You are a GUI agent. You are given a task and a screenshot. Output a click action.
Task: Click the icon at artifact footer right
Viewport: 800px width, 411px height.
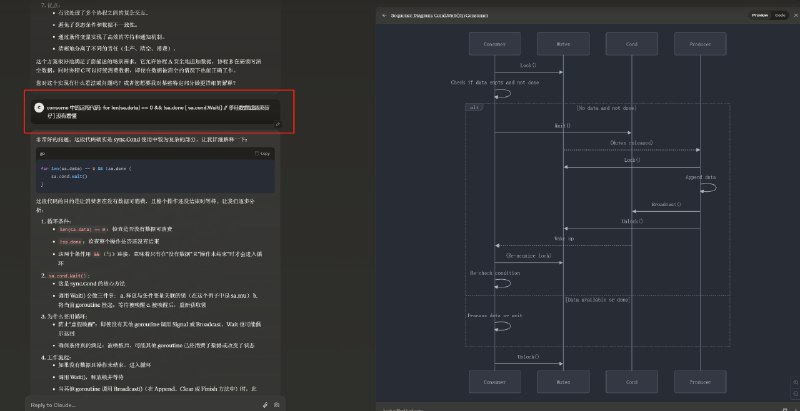pyautogui.click(x=785, y=409)
